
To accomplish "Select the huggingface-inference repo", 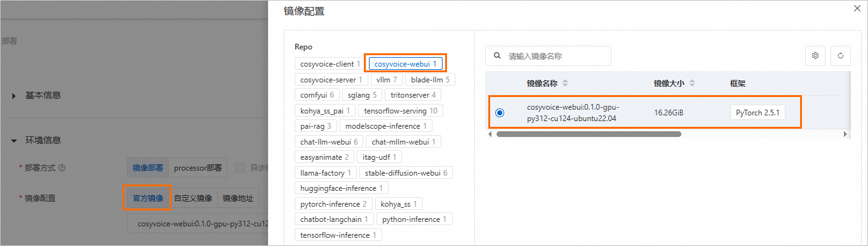I will coord(342,188).
